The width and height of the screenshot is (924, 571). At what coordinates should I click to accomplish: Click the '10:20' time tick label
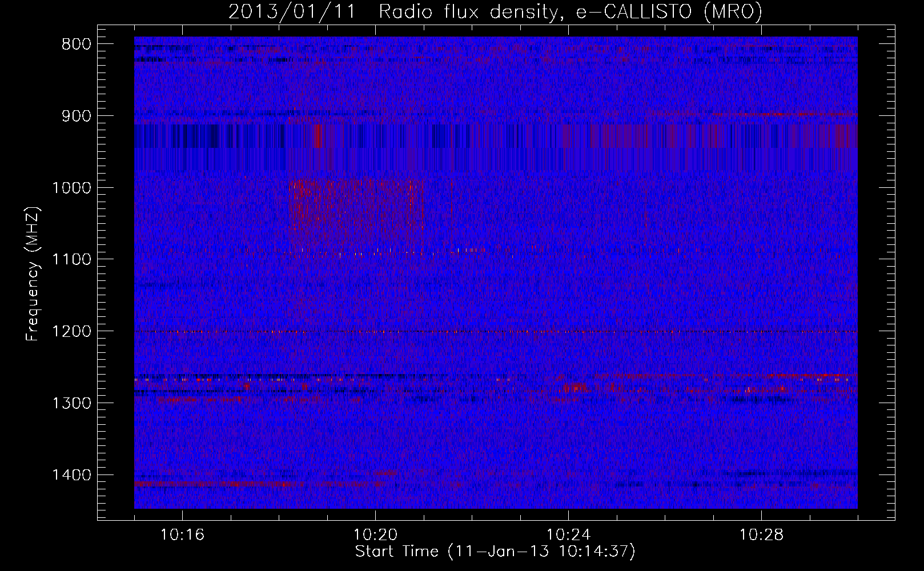375,535
